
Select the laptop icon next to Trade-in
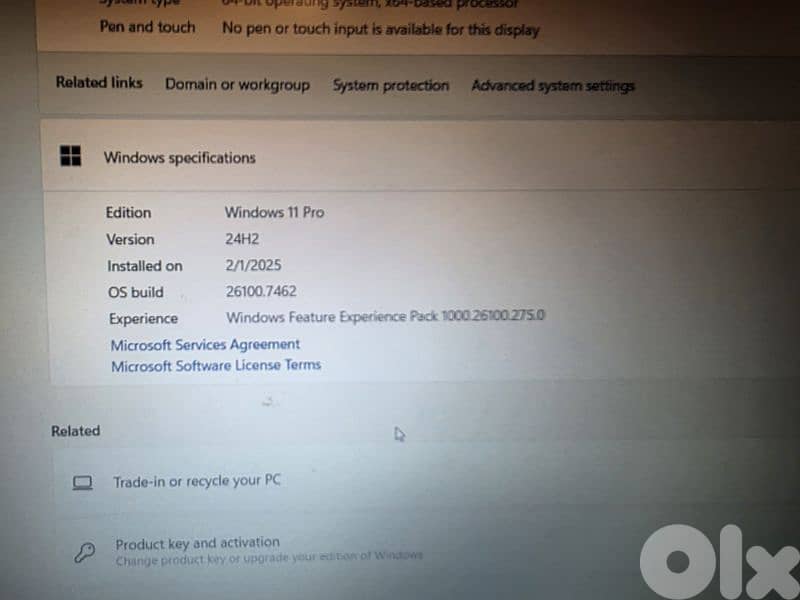[81, 481]
